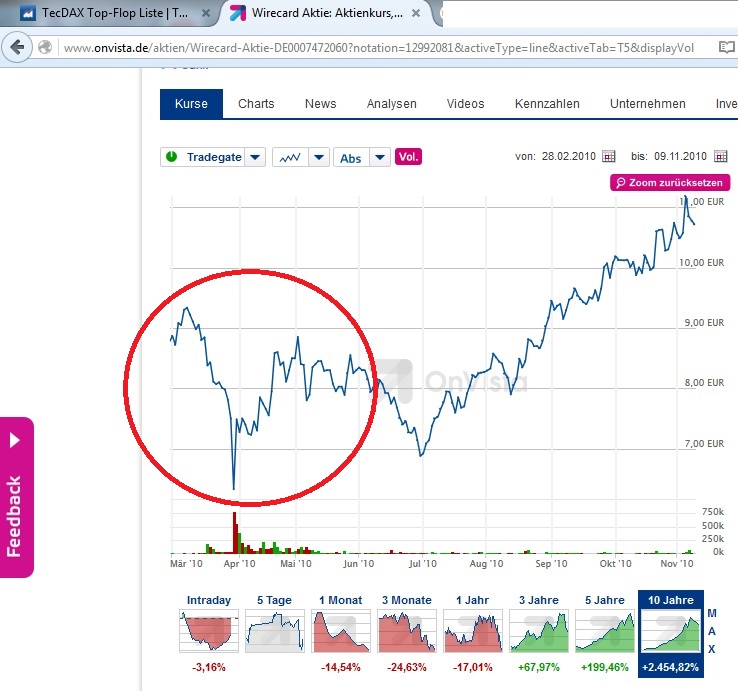The image size is (738, 691).
Task: Open the Analysen tab
Action: (x=392, y=104)
